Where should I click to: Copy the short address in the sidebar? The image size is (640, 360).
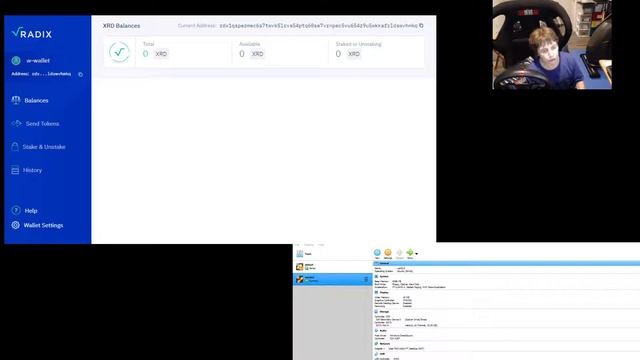80,75
